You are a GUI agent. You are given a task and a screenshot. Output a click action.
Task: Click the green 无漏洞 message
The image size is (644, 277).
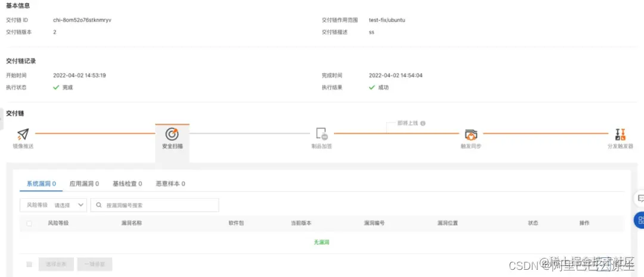click(x=321, y=242)
